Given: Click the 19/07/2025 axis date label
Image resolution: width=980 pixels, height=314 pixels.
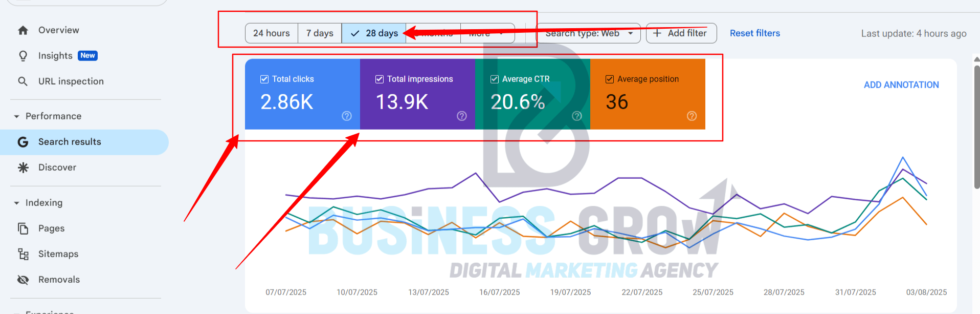Looking at the screenshot, I should click(x=571, y=292).
